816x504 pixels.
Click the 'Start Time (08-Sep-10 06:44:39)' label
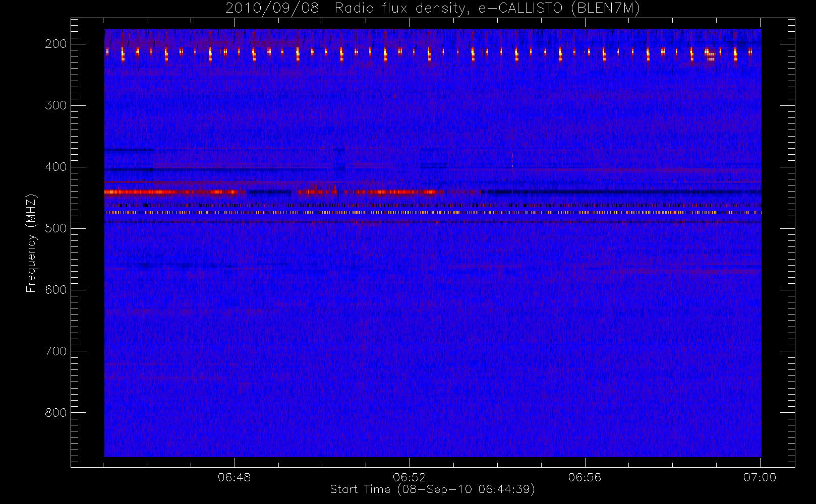(432, 489)
